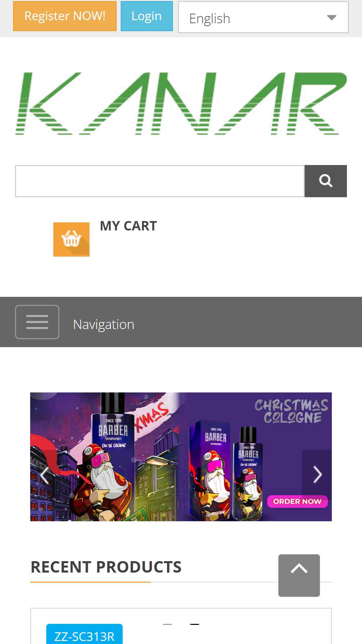Expand the language dropdown arrow
362x644 pixels.
[331, 17]
